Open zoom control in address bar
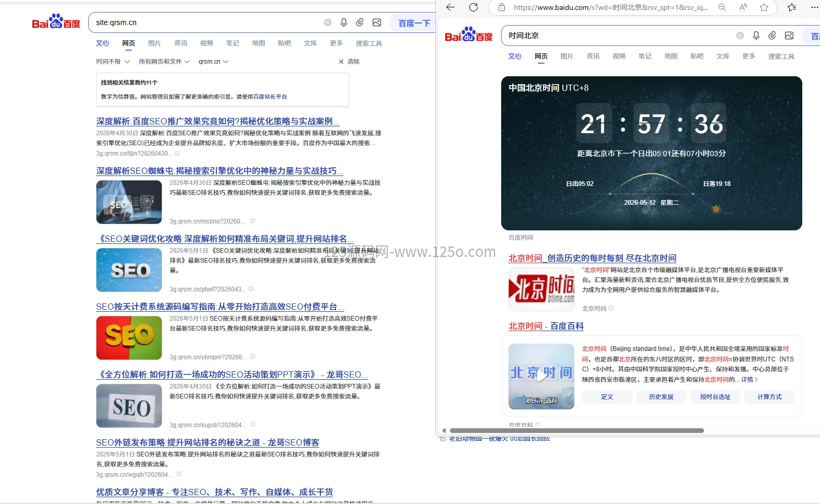The width and height of the screenshot is (820, 504). click(x=722, y=7)
